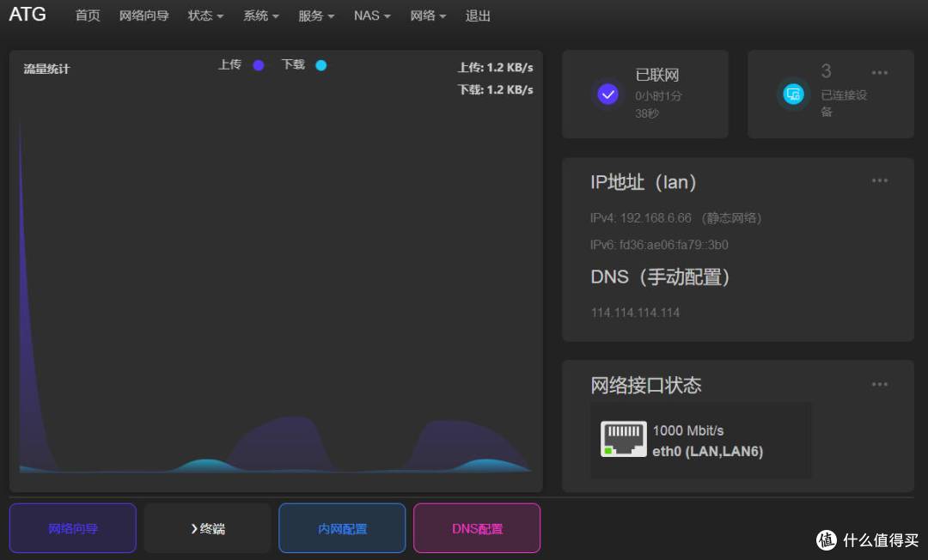Expand the NAS dropdown menu
This screenshot has width=928, height=560.
(372, 16)
